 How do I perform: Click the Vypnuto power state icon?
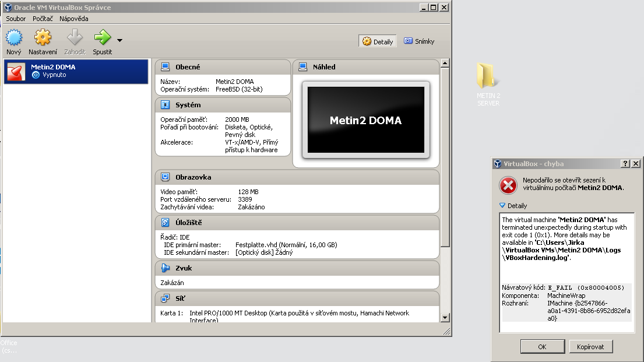[36, 75]
